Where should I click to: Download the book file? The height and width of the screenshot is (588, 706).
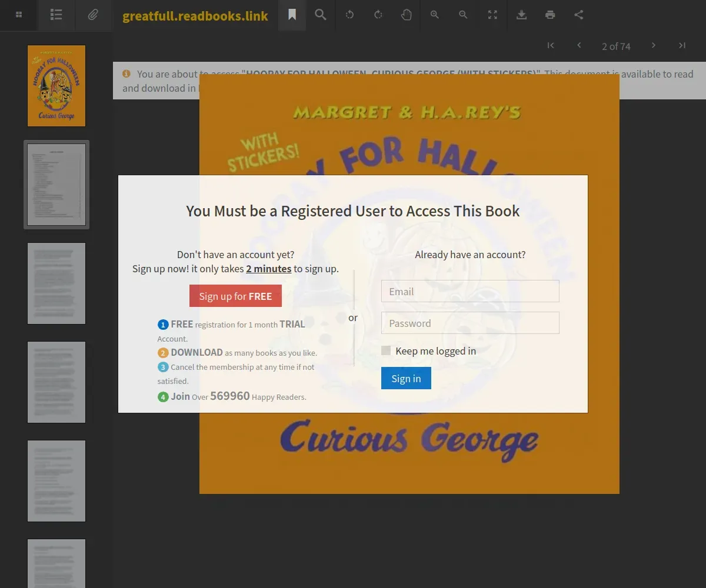point(521,15)
